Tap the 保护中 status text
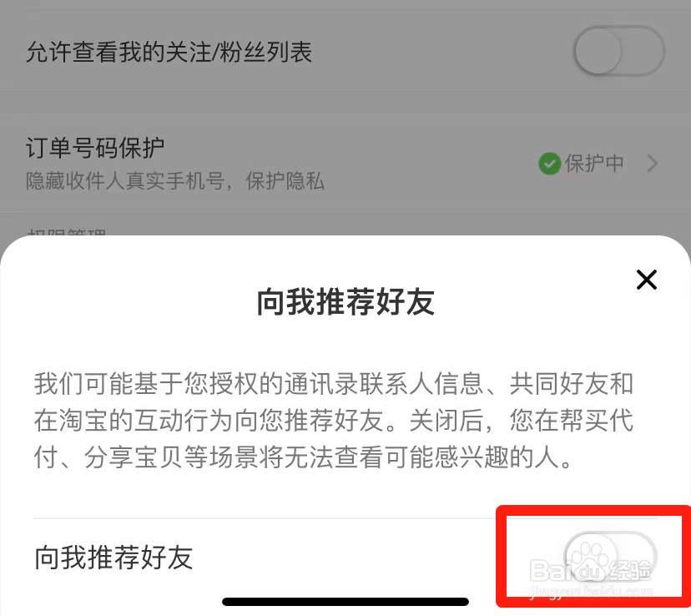Screen dimensions: 691x616 coord(594,164)
